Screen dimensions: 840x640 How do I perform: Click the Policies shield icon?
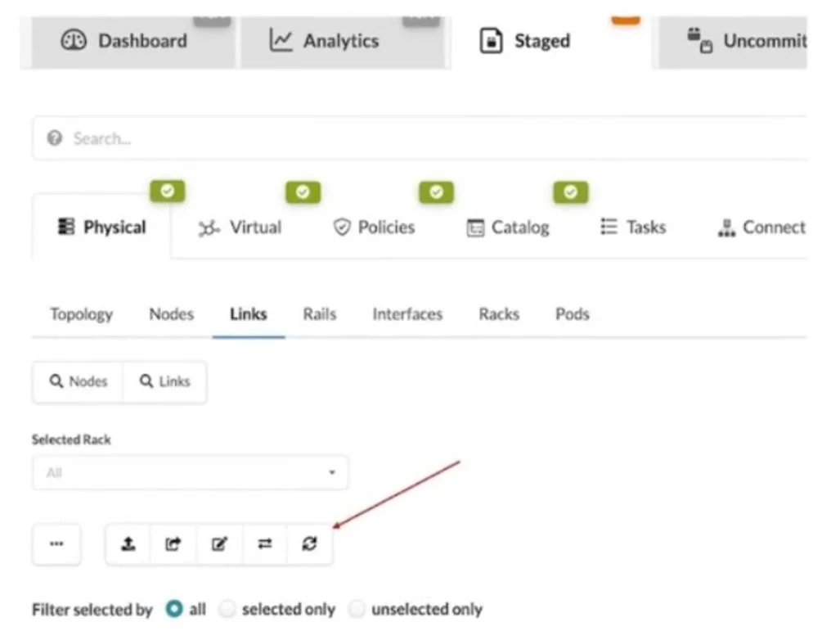342,228
